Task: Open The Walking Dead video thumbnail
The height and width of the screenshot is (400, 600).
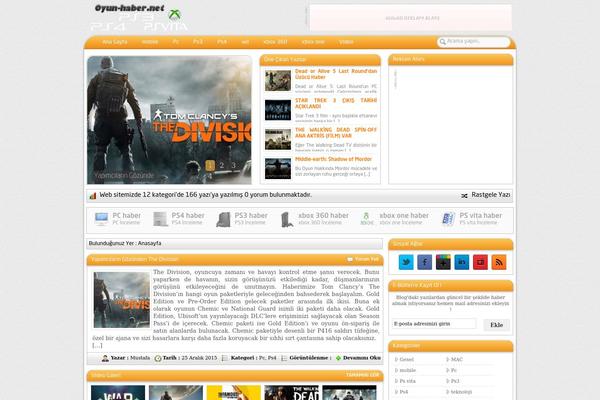Action: 292,393
